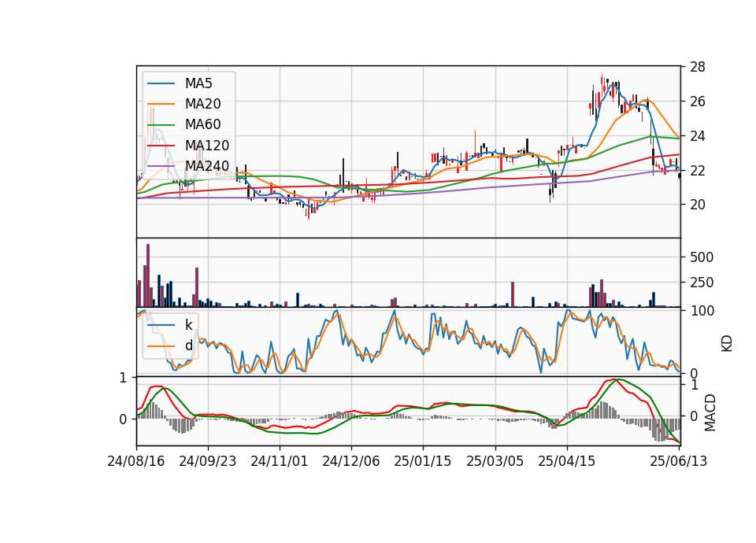
Task: Click the red MA120 legend line sample
Action: pyautogui.click(x=161, y=146)
